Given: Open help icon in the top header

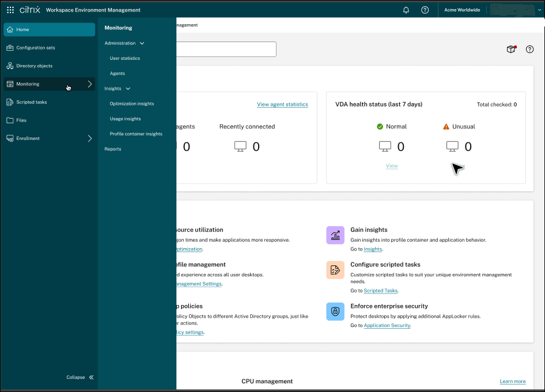Looking at the screenshot, I should (x=425, y=10).
